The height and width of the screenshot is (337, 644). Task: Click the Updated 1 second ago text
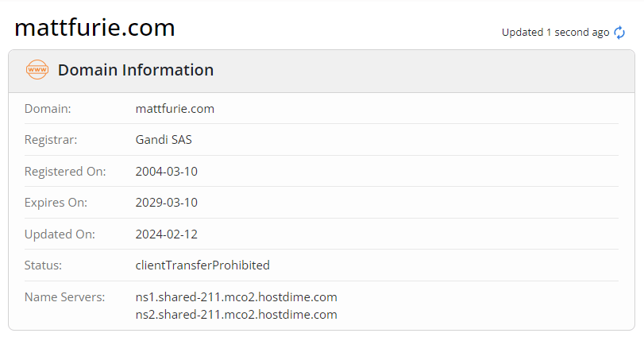pos(555,33)
